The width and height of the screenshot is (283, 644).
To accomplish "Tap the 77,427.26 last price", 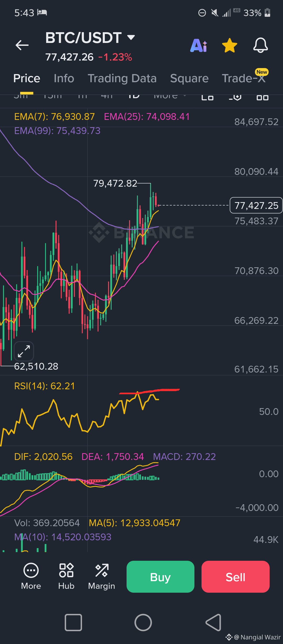I will (x=69, y=57).
